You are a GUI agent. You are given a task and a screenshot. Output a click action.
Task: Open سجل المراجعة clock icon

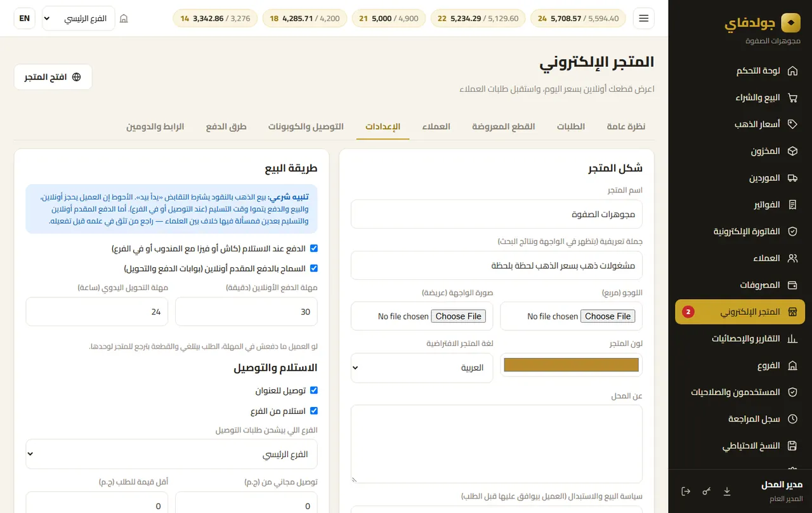pos(792,419)
